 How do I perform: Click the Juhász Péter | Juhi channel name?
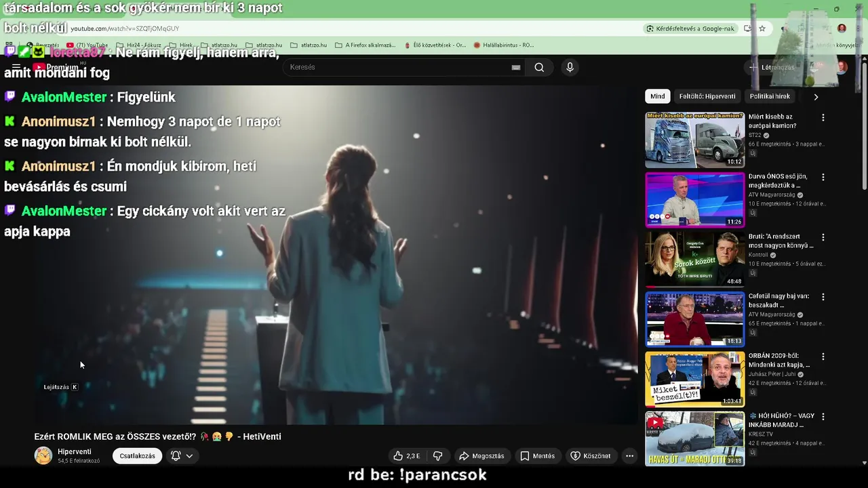(772, 374)
